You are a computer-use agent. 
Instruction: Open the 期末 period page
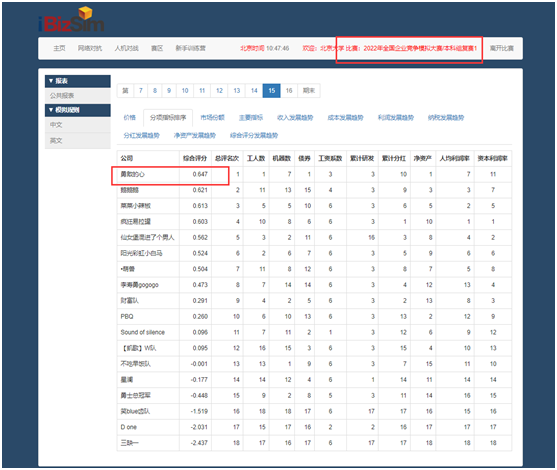pos(309,91)
